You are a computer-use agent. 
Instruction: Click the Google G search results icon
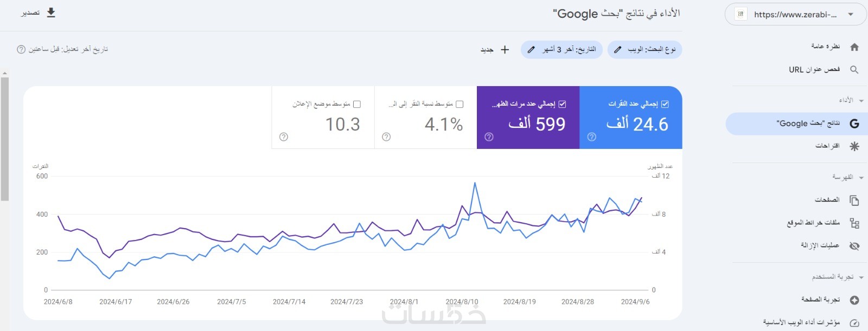[854, 124]
